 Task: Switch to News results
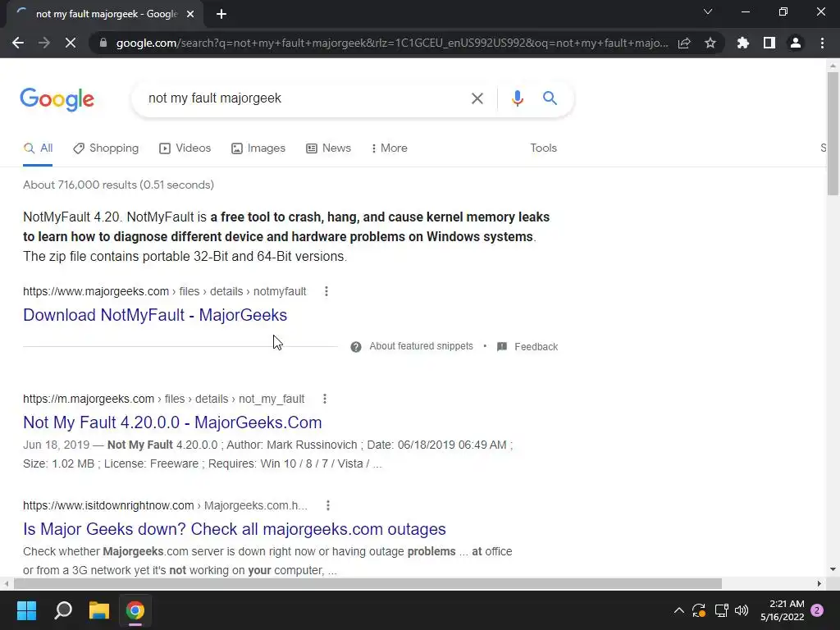(x=328, y=148)
